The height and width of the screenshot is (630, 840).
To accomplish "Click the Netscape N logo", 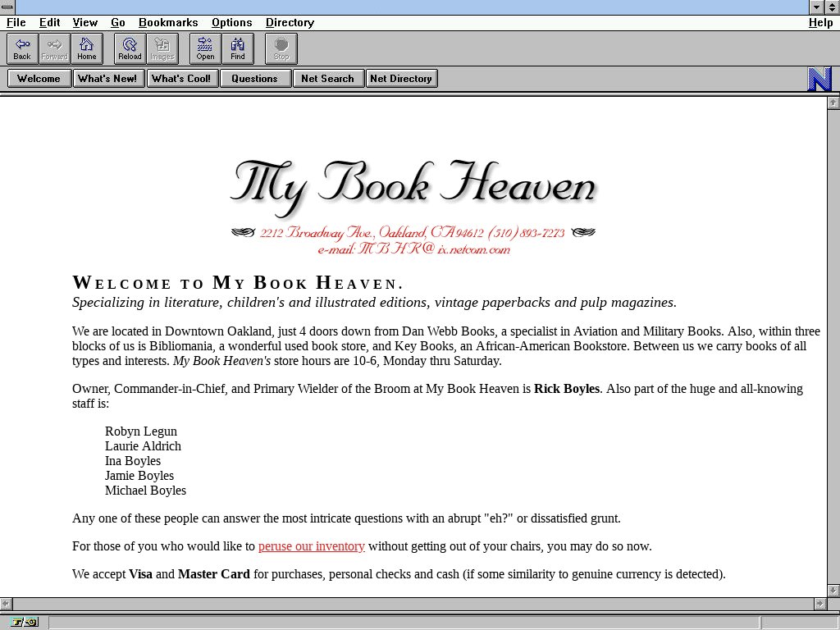I will (819, 80).
